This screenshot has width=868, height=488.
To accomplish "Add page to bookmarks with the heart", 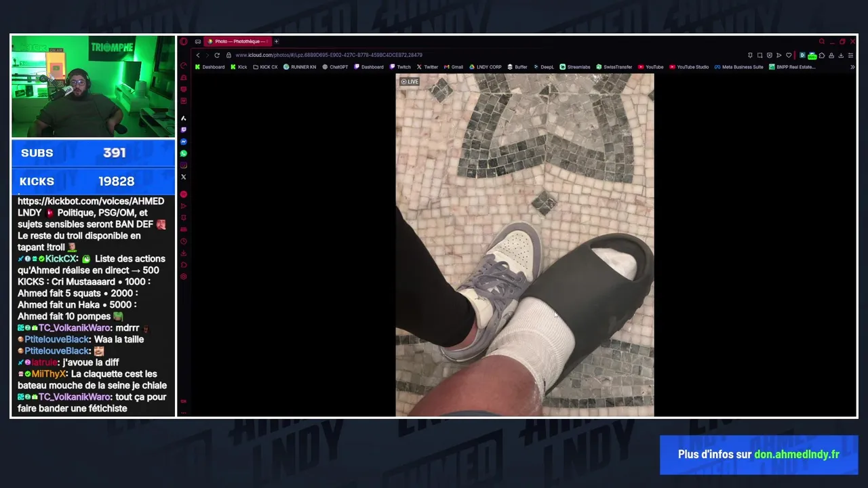I will [x=789, y=55].
